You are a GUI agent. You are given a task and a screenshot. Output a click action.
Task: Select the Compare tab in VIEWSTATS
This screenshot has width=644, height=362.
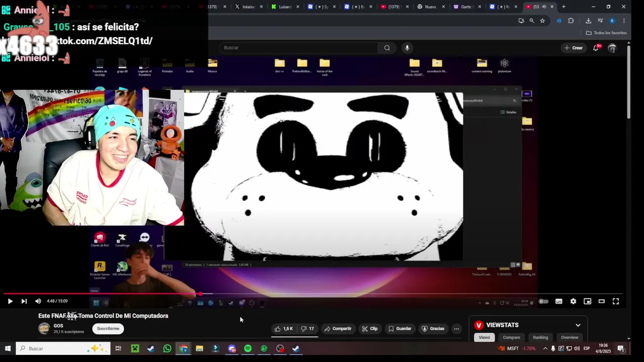tap(511, 337)
